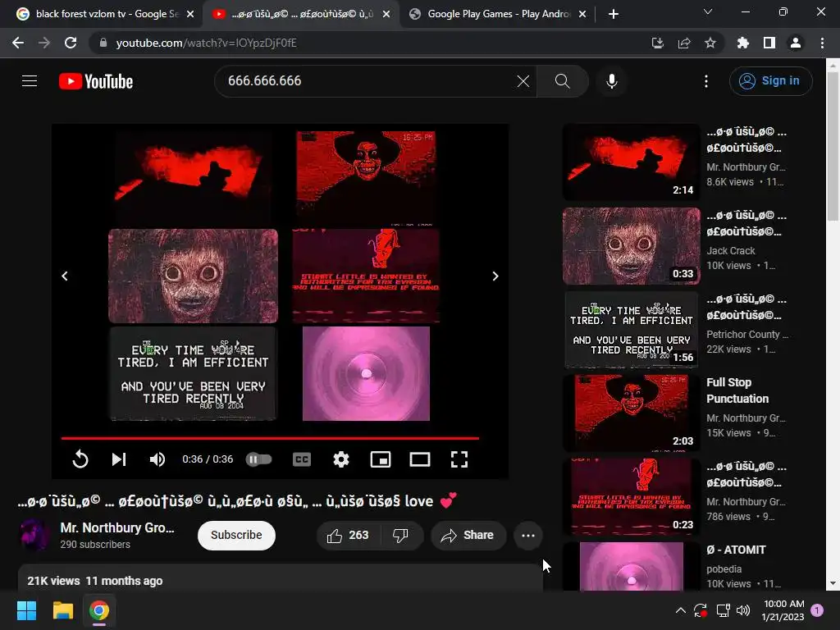
Task: Switch to theater mode
Action: tap(420, 459)
